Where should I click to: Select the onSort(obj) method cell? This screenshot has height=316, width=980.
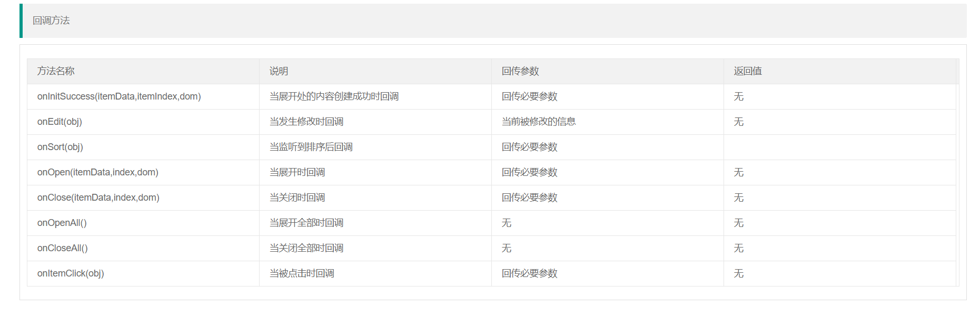[60, 147]
